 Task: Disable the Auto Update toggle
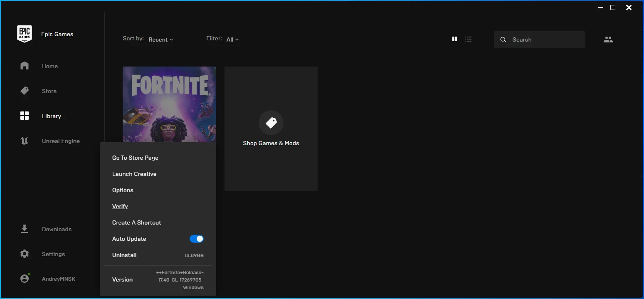tap(197, 239)
